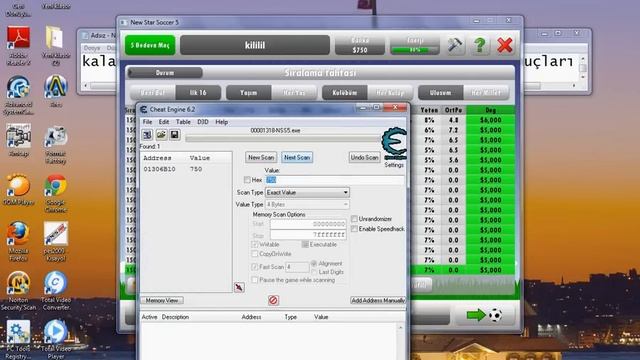This screenshot has height=360, width=640.
Task: Click the add selected address arrow icon
Action: [240, 287]
